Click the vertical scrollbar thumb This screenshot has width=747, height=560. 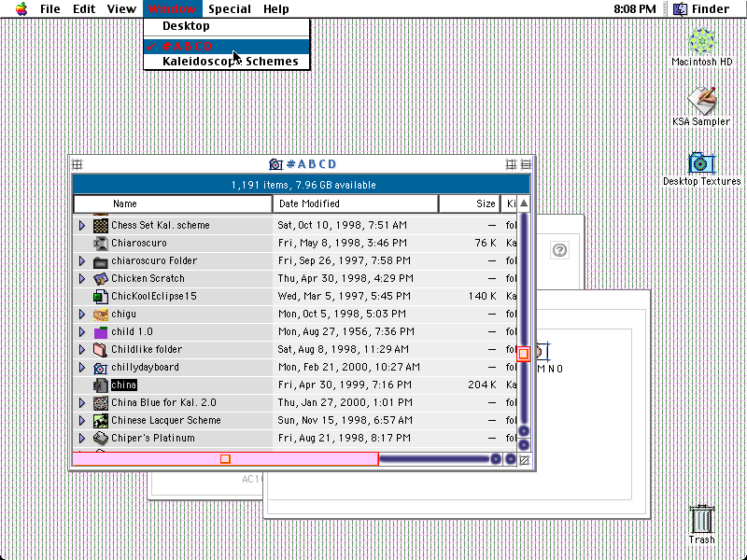pyautogui.click(x=524, y=354)
